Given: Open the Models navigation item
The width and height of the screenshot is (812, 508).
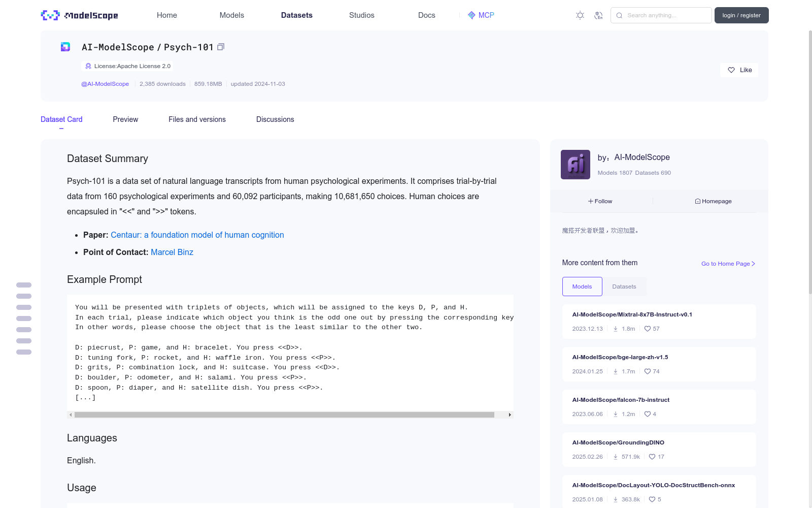Looking at the screenshot, I should pyautogui.click(x=232, y=15).
